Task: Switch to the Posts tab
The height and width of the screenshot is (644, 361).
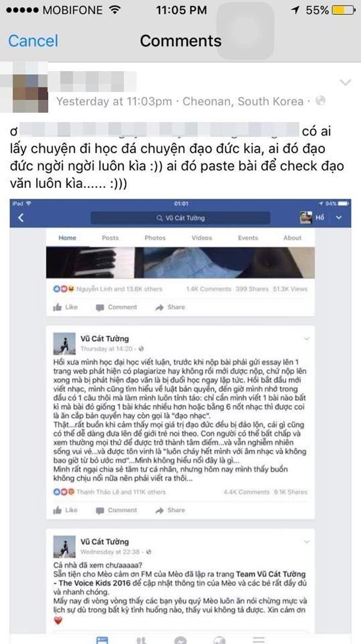Action: [110, 238]
